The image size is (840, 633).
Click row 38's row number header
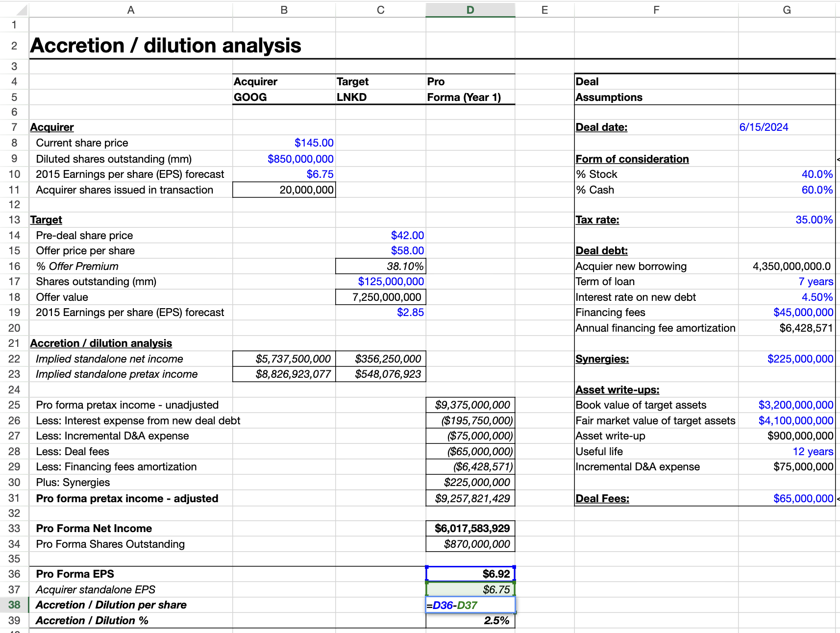(14, 605)
